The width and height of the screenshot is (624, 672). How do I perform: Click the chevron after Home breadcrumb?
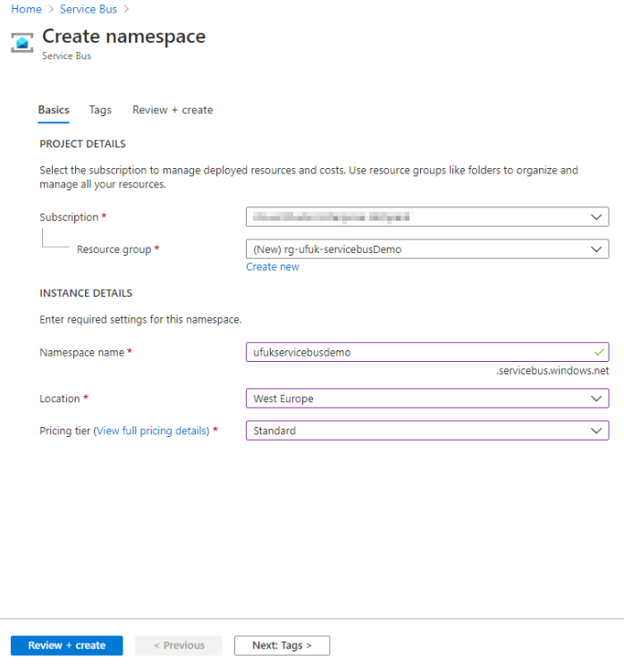coord(51,9)
